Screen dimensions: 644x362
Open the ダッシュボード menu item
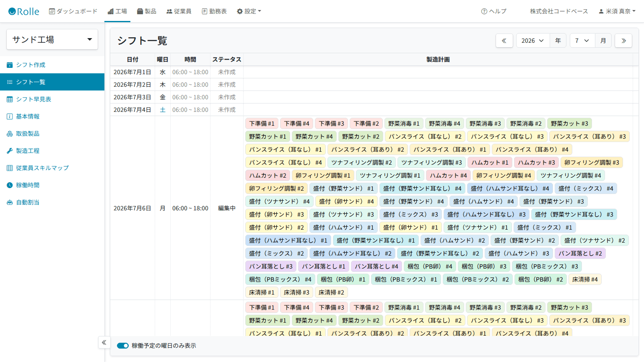tap(73, 11)
